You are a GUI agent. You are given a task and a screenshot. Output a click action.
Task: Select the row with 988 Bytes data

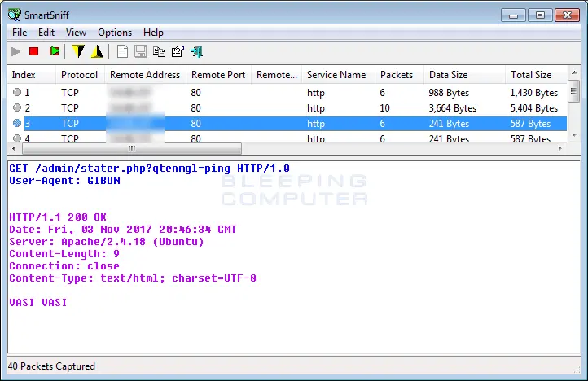287,92
